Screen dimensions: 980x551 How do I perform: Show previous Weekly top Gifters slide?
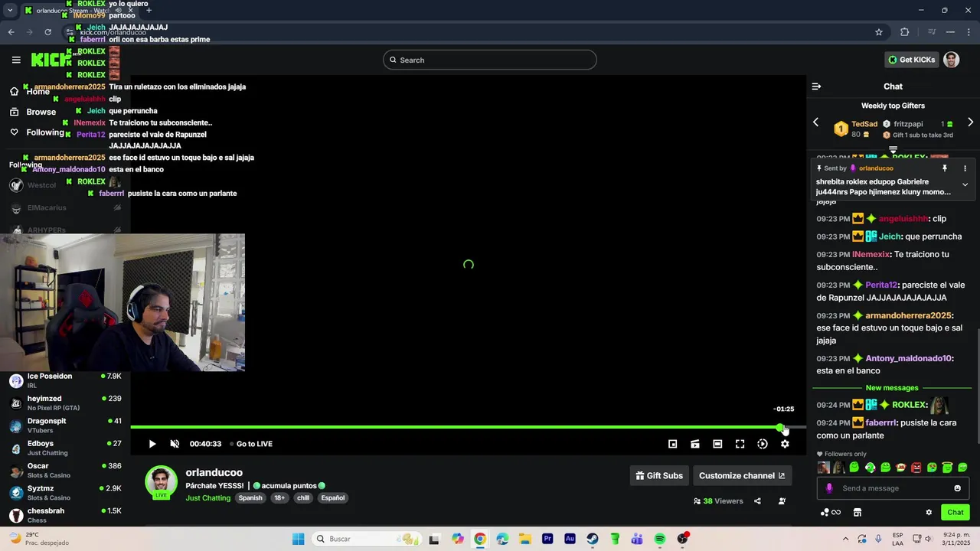pyautogui.click(x=815, y=122)
